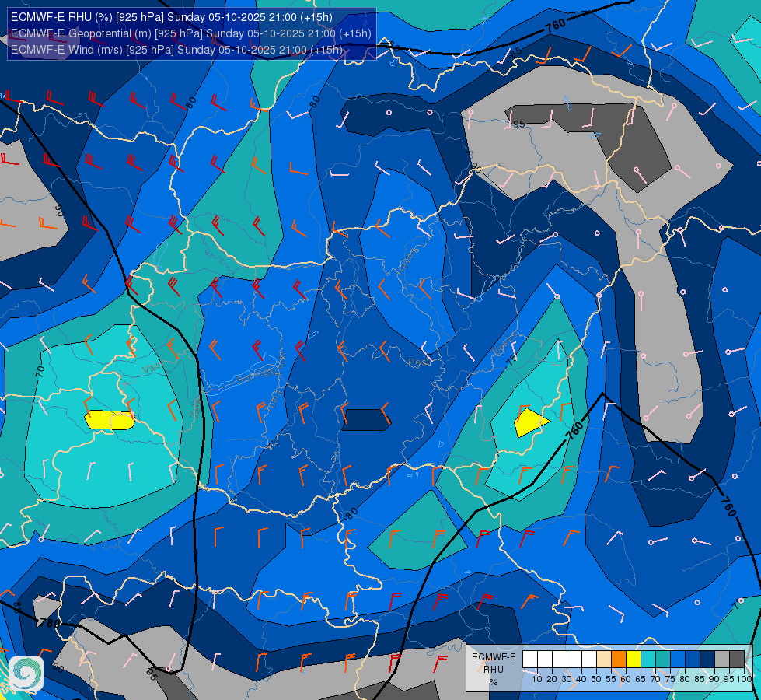
Task: Select the ECMWF-E Wind (m/s) title line
Action: pyautogui.click(x=176, y=50)
